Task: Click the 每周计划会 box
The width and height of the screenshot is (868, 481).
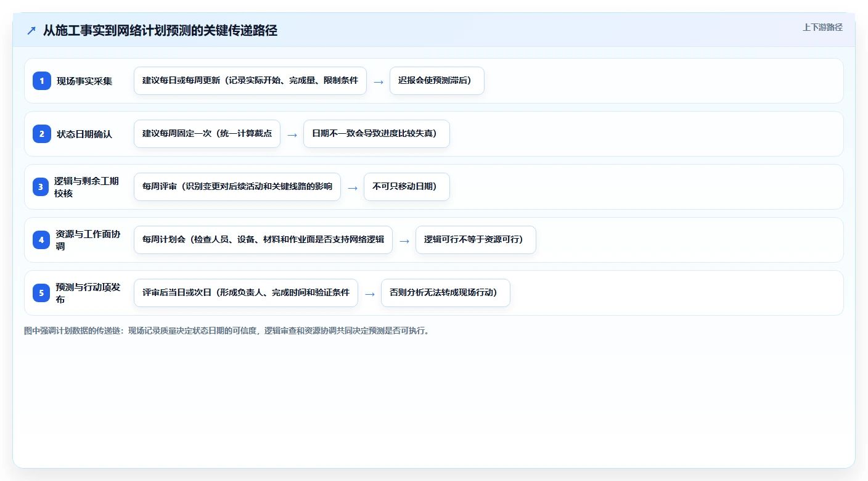Action: pyautogui.click(x=263, y=240)
